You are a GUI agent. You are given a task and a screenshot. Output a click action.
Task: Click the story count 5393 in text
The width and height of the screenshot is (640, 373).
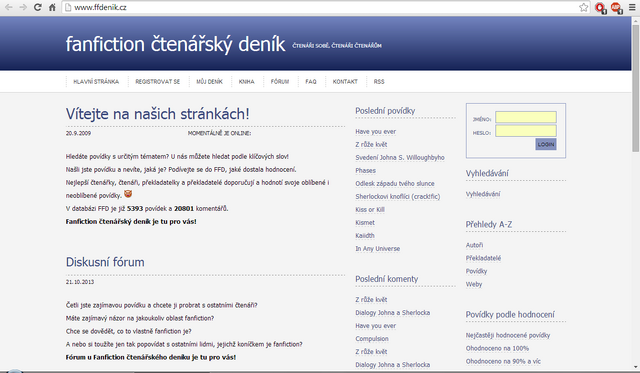click(x=135, y=209)
